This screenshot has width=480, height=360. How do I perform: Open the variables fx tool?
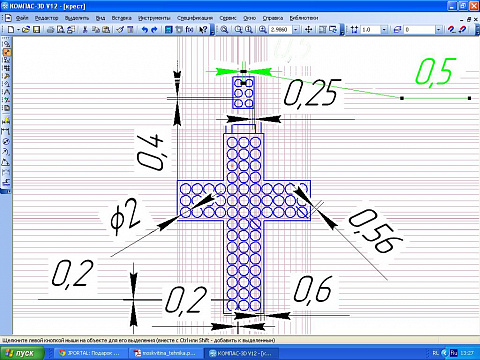[189, 30]
